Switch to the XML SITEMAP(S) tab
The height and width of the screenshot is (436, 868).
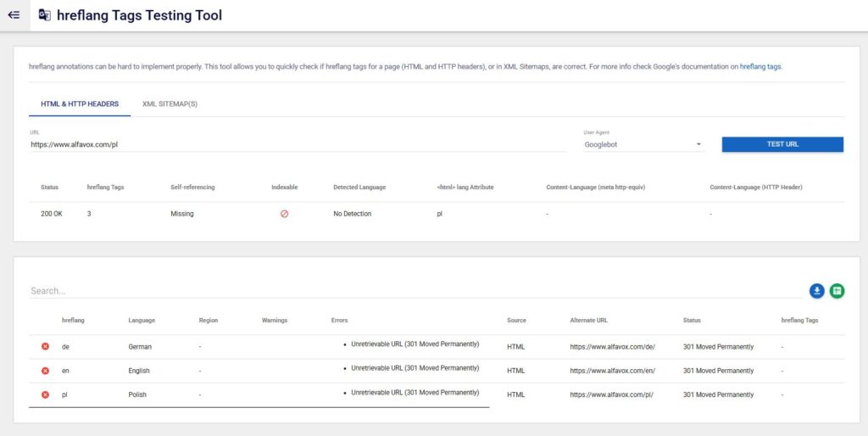tap(170, 104)
